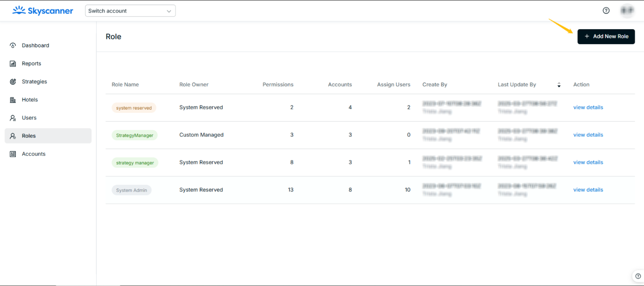Click Action column header
644x286 pixels.
coord(581,85)
